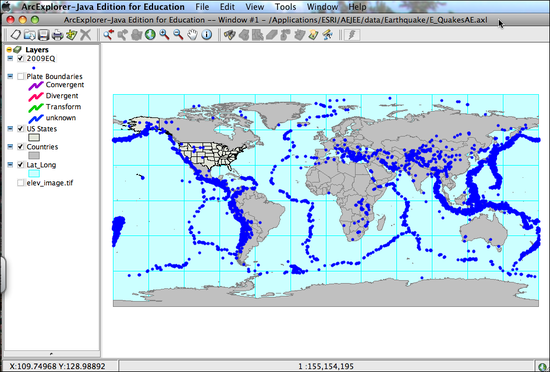Screen dimensions: 550x372
Task: Click the greyed Next Extent icon
Action: point(122,35)
